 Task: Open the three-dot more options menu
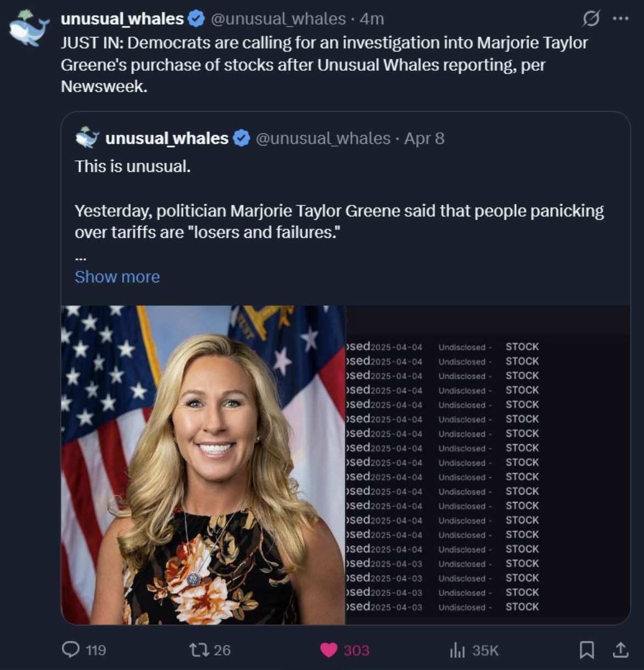click(620, 19)
